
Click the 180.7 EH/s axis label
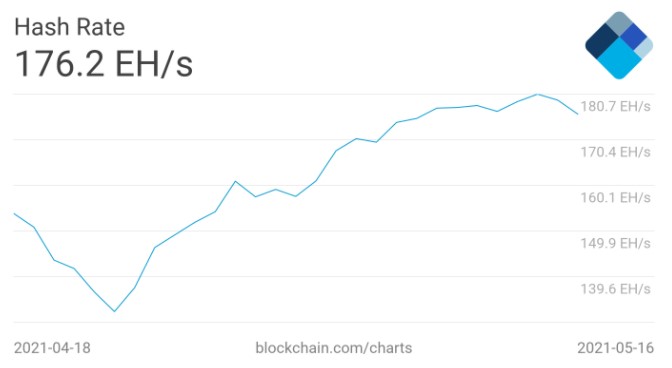tap(615, 106)
